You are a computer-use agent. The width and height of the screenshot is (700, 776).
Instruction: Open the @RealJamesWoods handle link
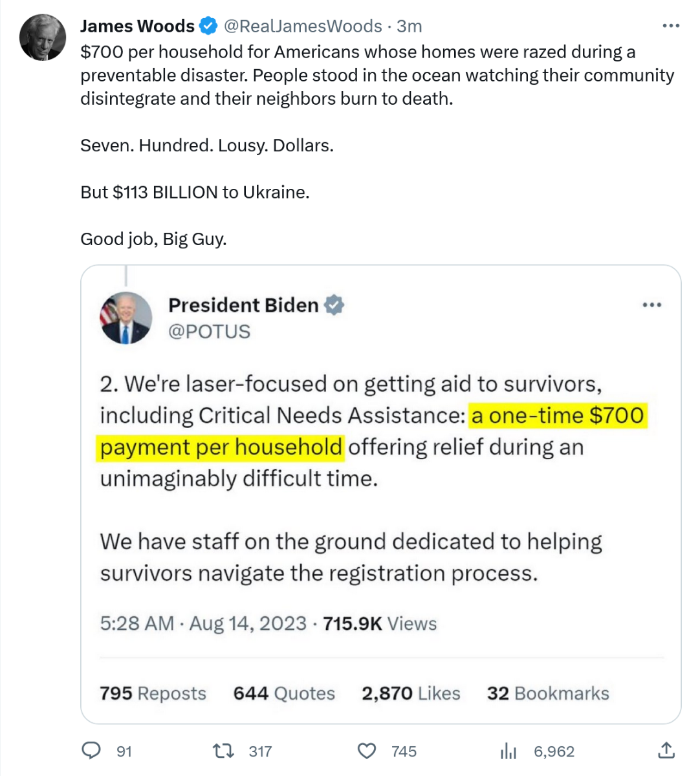(303, 26)
